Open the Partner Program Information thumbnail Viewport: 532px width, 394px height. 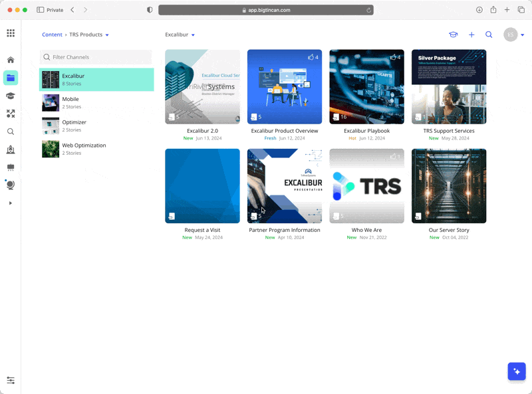pyautogui.click(x=285, y=186)
